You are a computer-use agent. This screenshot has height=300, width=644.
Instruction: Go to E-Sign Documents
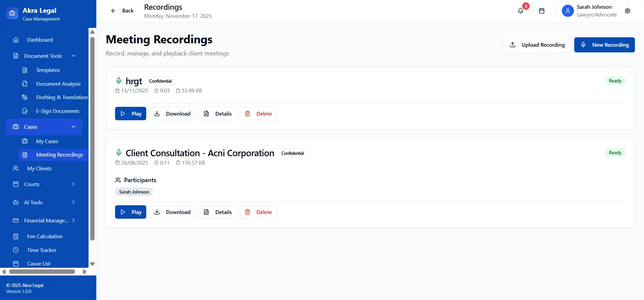58,111
